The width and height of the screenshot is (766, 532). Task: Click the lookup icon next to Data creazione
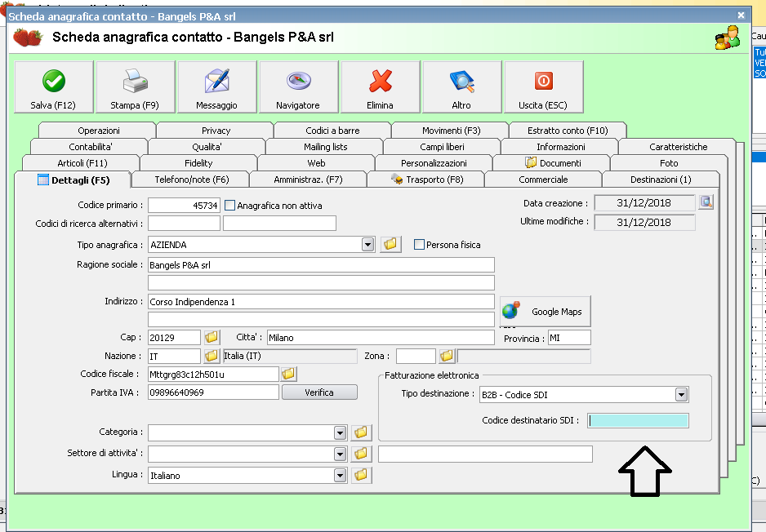706,202
